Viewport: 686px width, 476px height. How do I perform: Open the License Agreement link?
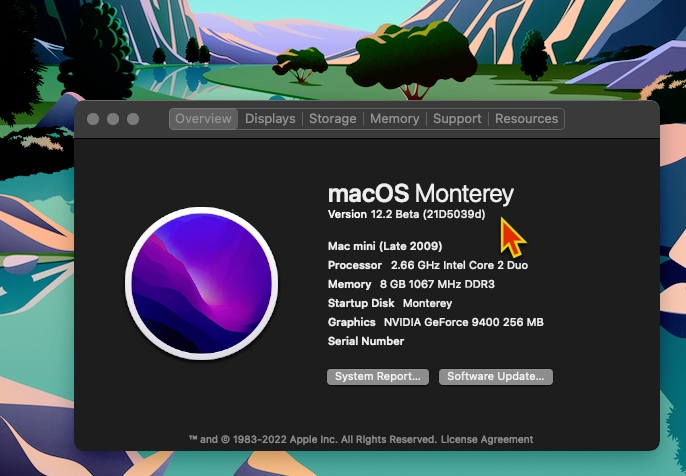click(x=487, y=439)
